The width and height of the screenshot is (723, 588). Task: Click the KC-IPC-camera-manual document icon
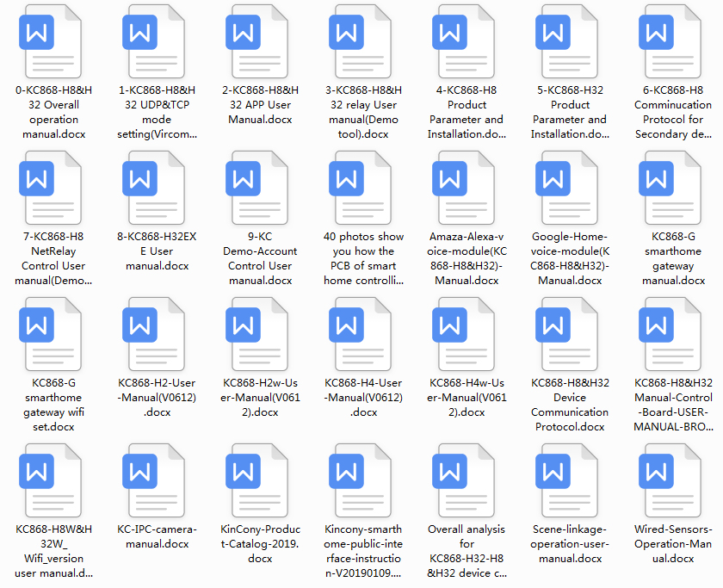[x=157, y=480]
